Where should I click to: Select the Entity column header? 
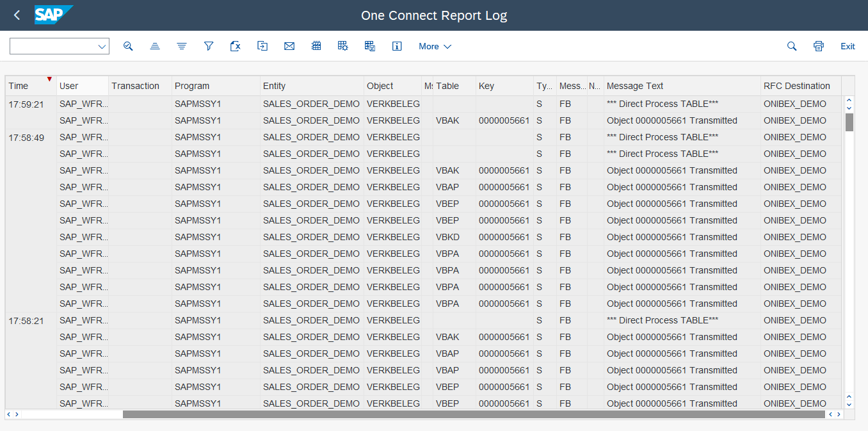coord(312,86)
